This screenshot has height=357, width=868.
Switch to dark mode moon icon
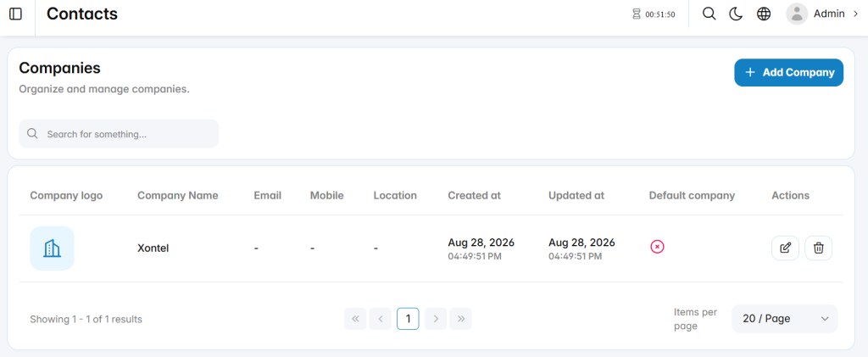click(736, 14)
